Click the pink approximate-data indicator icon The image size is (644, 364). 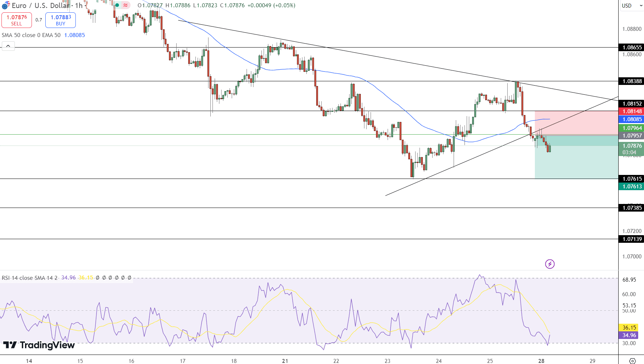[x=125, y=5]
